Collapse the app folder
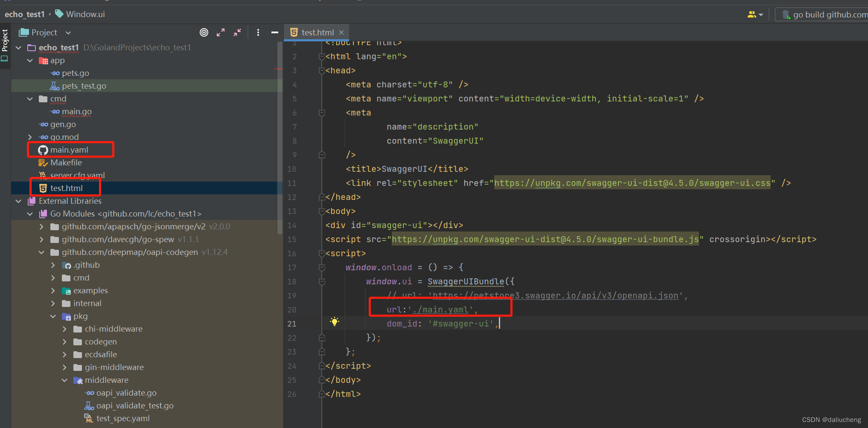 [x=30, y=61]
